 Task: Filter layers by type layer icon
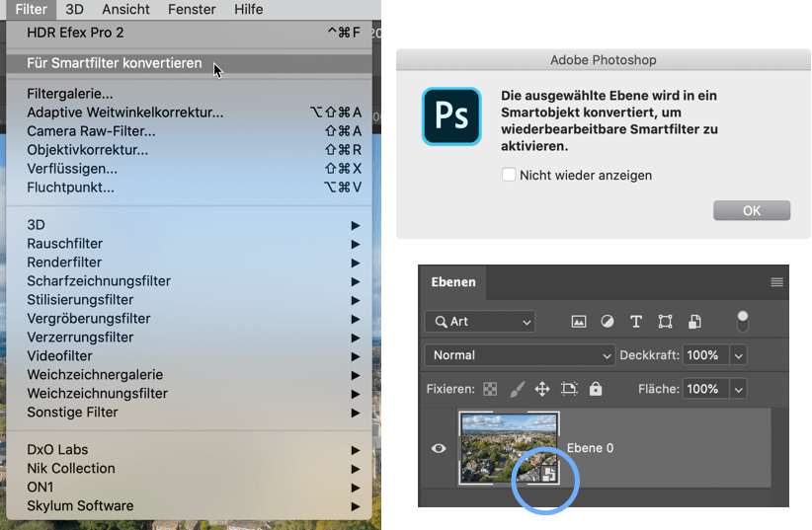pos(636,322)
